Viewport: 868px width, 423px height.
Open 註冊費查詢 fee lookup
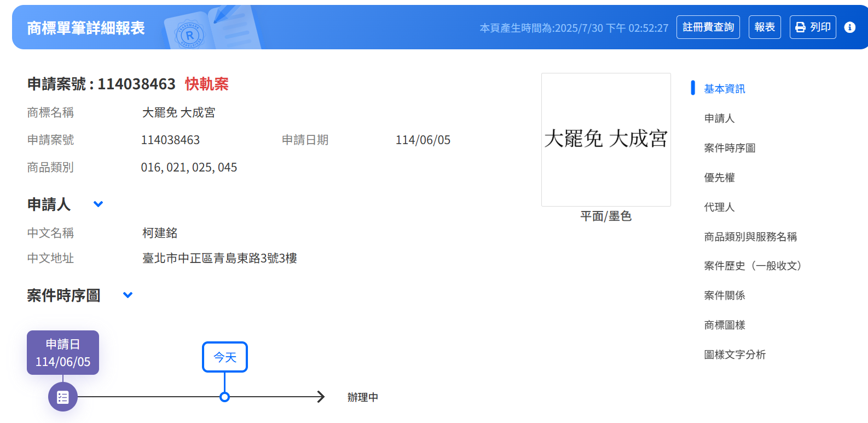pyautogui.click(x=708, y=27)
